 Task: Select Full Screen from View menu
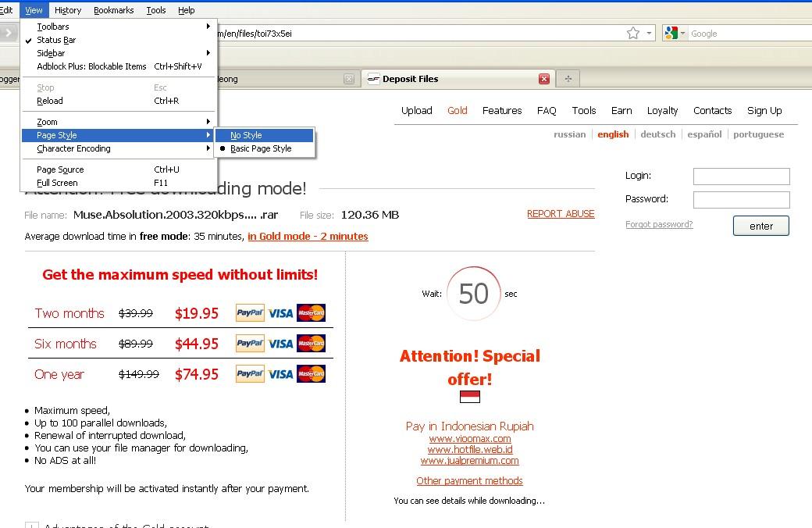(118, 183)
